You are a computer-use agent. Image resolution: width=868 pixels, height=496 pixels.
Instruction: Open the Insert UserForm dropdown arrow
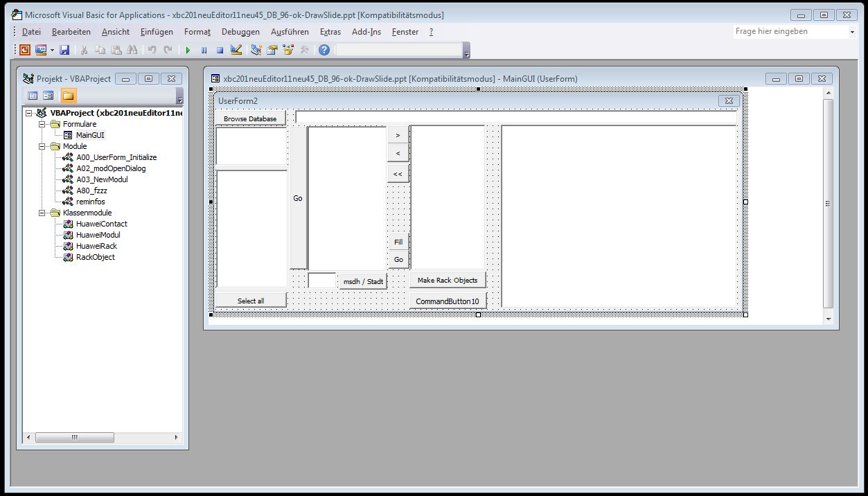click(51, 50)
